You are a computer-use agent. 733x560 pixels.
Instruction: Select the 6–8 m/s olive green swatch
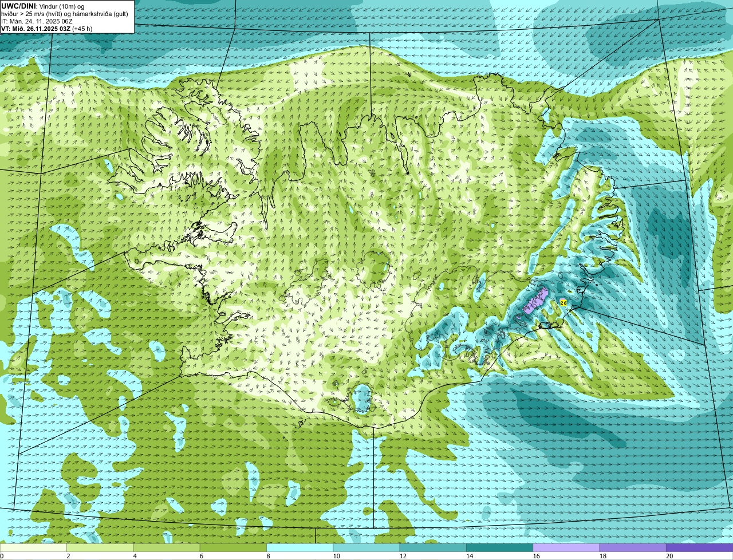click(233, 548)
